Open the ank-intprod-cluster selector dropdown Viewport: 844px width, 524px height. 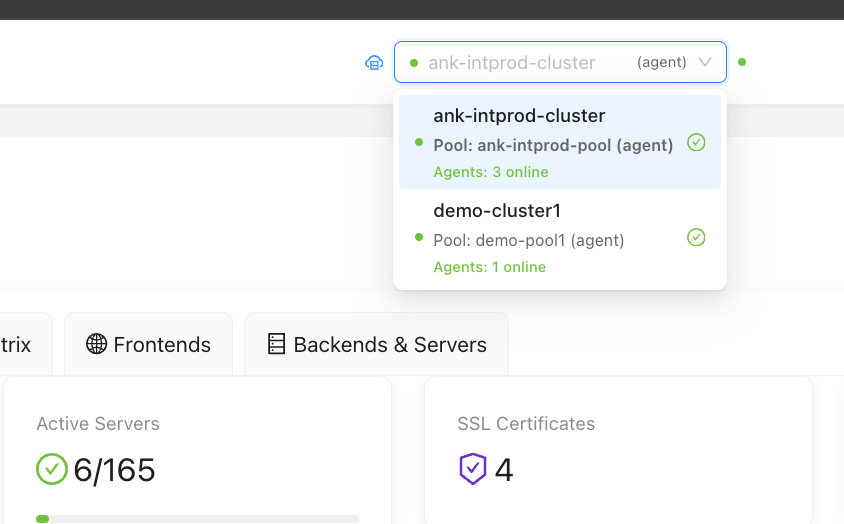tap(560, 62)
